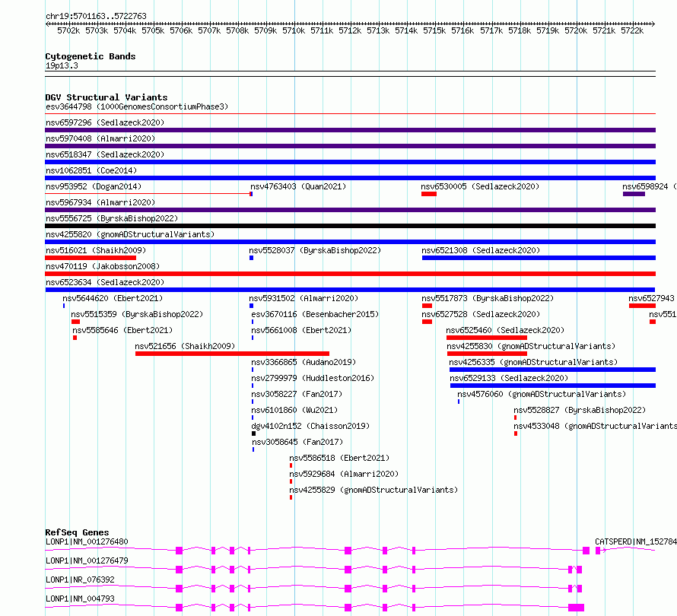Open LONP1|NM_001276480 transcript

[x=87, y=541]
